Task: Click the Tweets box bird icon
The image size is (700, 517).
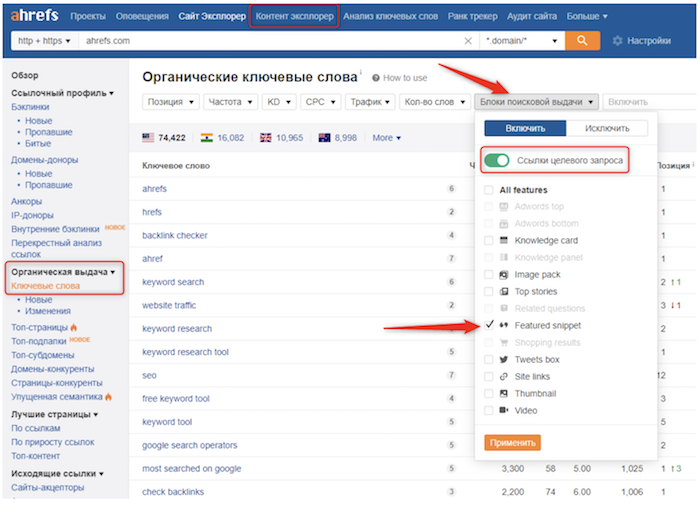Action: (x=504, y=359)
